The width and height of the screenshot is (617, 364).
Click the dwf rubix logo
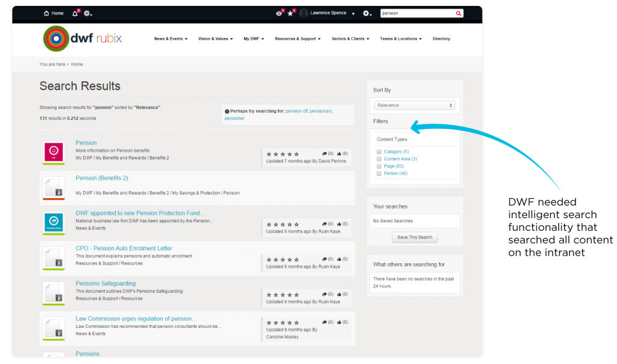pos(82,39)
